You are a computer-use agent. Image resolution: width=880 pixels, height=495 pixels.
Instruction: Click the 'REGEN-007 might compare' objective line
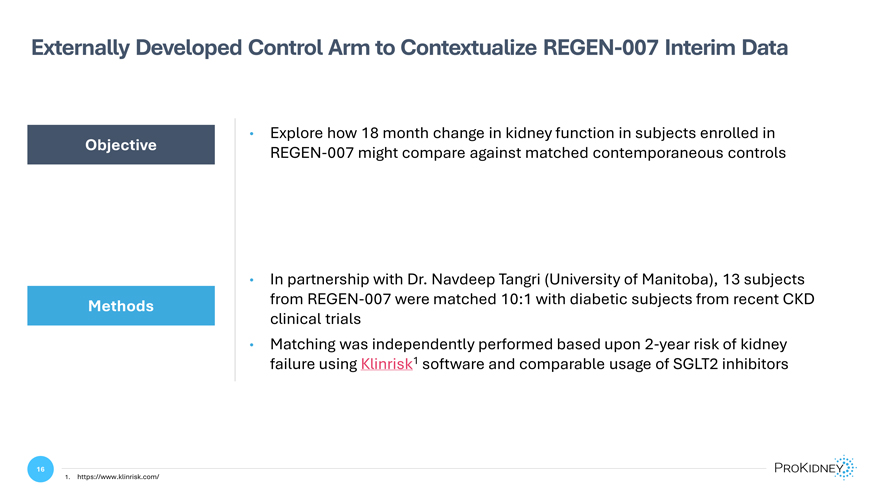tap(528, 153)
